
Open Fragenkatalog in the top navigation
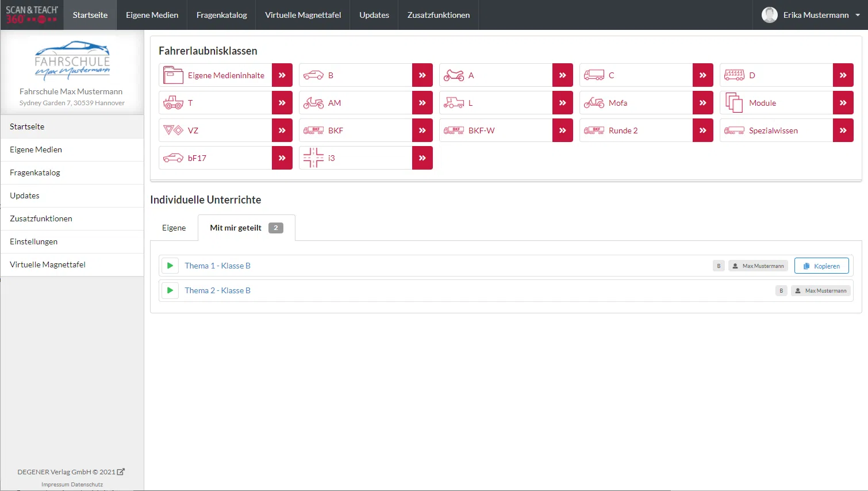[221, 15]
